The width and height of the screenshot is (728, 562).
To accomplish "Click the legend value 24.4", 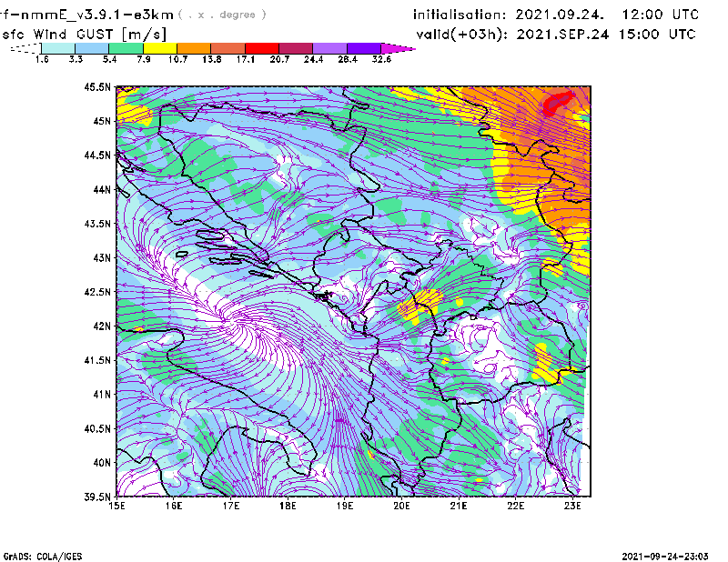I will click(313, 59).
